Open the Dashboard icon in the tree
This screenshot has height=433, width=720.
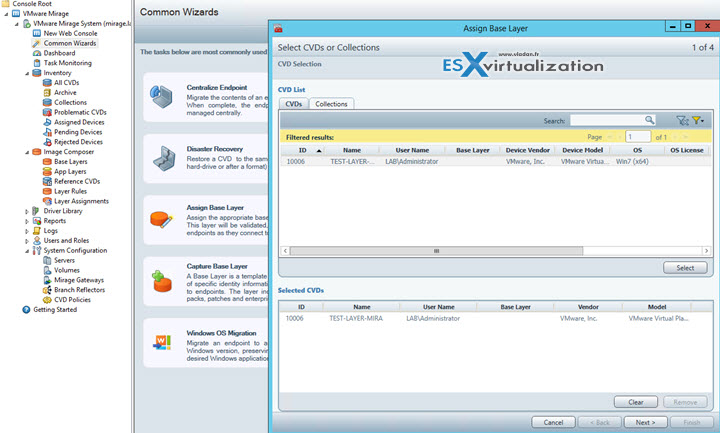[x=37, y=53]
